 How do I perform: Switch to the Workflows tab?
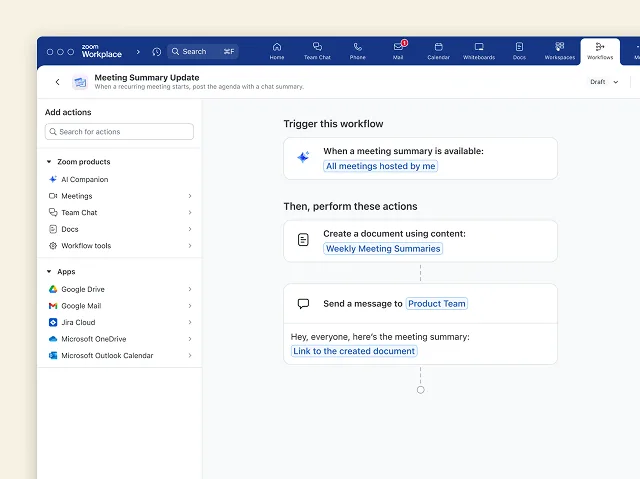pos(600,51)
